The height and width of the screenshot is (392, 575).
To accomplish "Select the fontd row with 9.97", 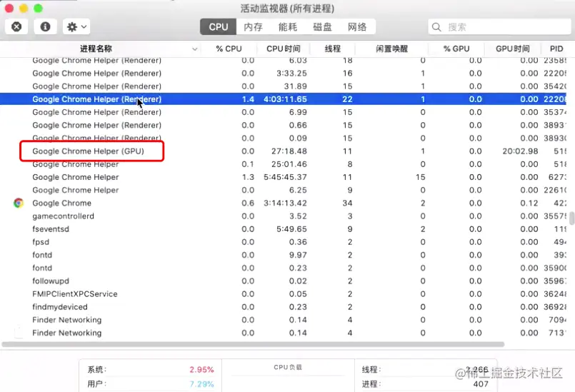I will point(283,255).
